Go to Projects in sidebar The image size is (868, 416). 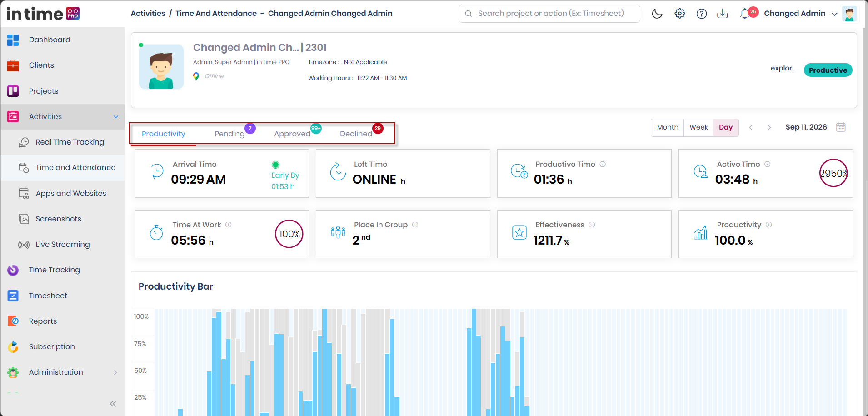click(44, 91)
